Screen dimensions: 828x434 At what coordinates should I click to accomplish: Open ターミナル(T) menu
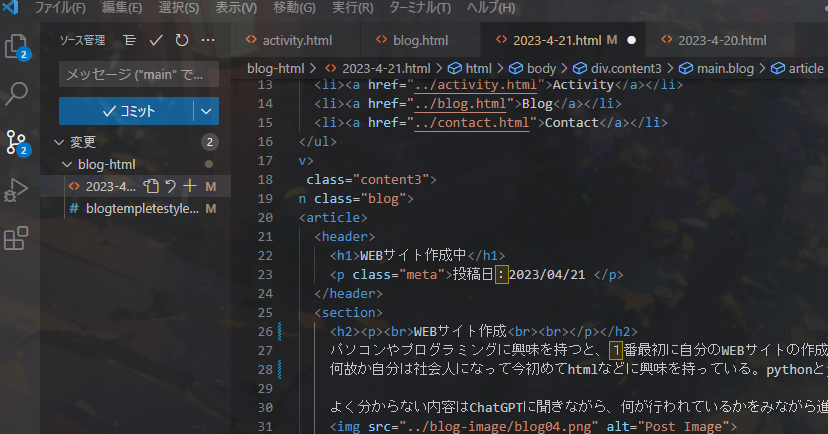[x=420, y=7]
